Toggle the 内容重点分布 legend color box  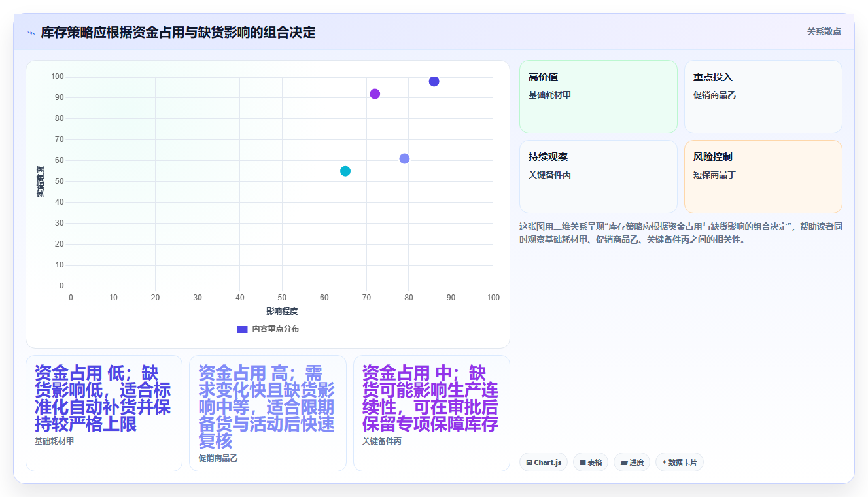pyautogui.click(x=242, y=329)
